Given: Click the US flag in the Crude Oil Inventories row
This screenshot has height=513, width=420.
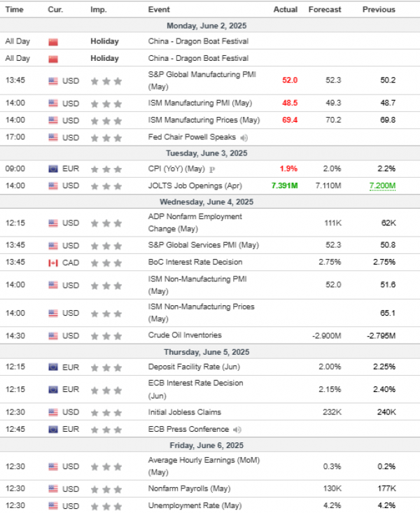Looking at the screenshot, I should click(x=53, y=335).
